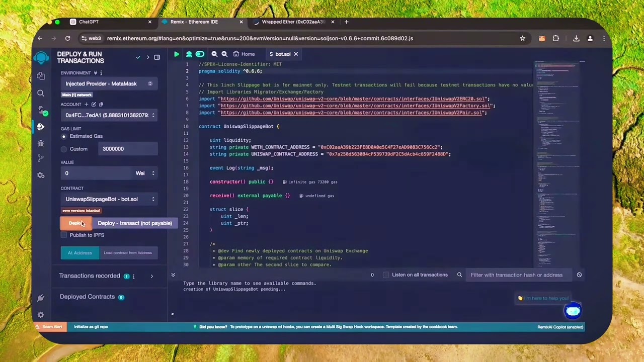The height and width of the screenshot is (362, 644).
Task: Open the Remix home logo icon
Action: click(x=41, y=58)
